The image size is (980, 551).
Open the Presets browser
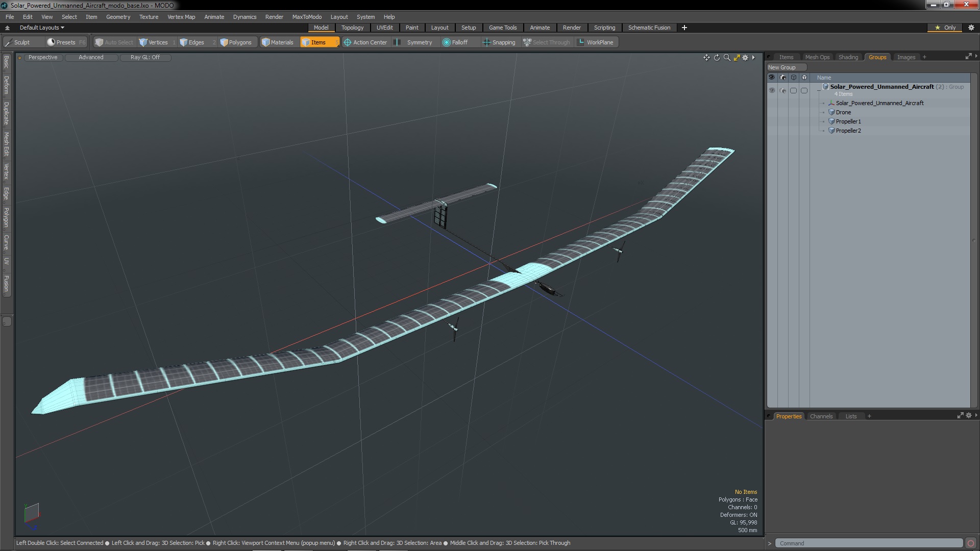[x=65, y=42]
